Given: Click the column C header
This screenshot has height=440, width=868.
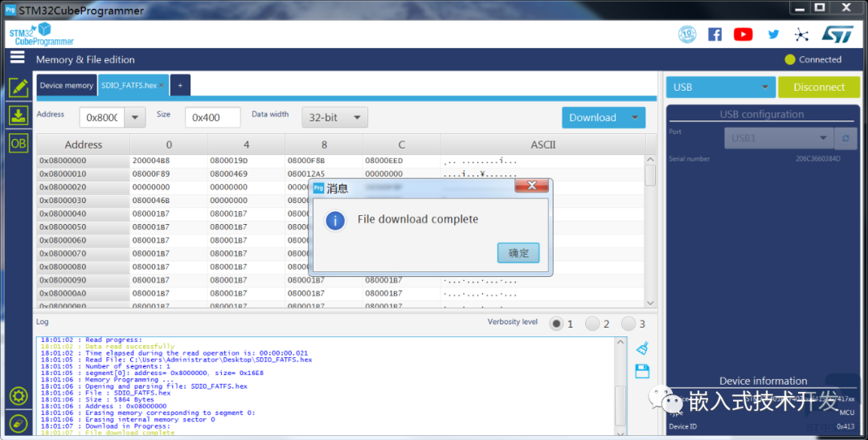Looking at the screenshot, I should click(401, 145).
